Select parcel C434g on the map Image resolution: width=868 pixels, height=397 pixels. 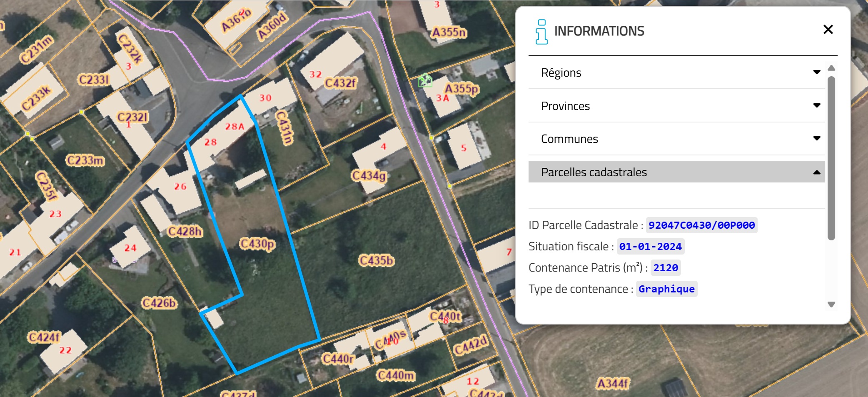tap(369, 176)
